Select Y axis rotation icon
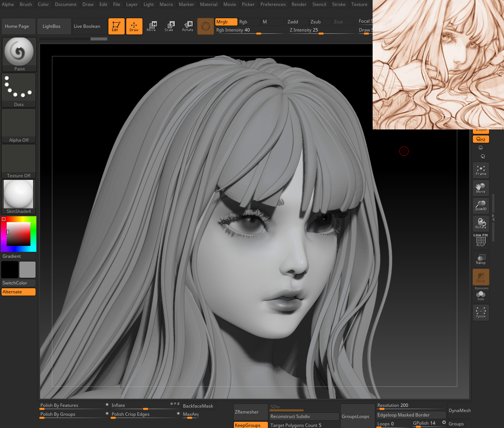The width and height of the screenshot is (504, 428). 481,148
